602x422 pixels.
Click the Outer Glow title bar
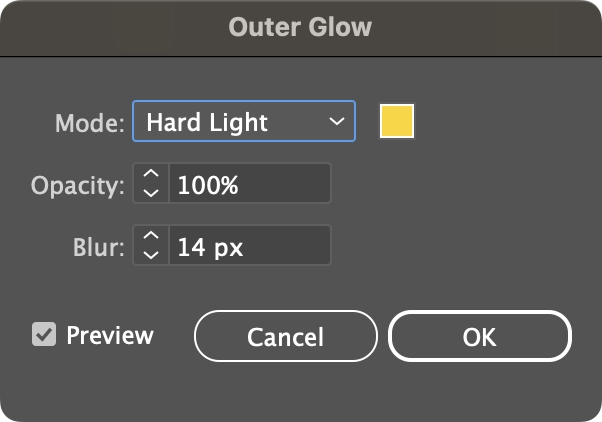point(301,28)
